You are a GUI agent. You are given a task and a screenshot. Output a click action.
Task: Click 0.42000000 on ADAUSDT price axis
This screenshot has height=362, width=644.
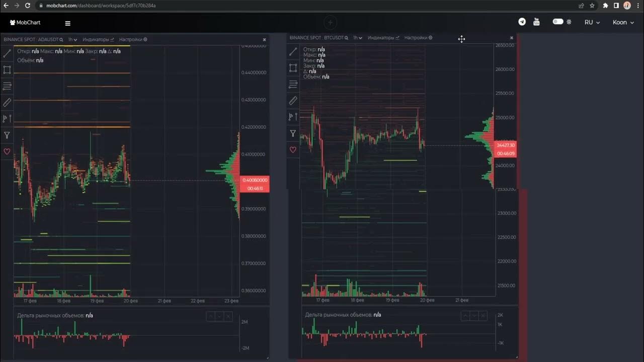pyautogui.click(x=254, y=127)
